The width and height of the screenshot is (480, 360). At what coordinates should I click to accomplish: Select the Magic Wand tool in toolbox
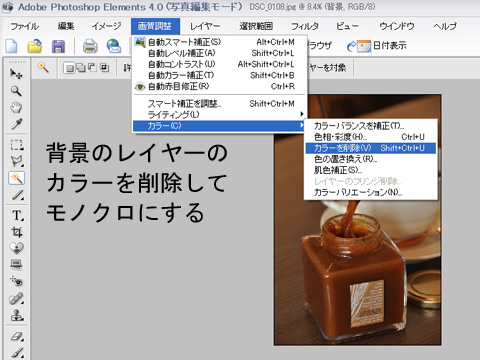(16, 178)
